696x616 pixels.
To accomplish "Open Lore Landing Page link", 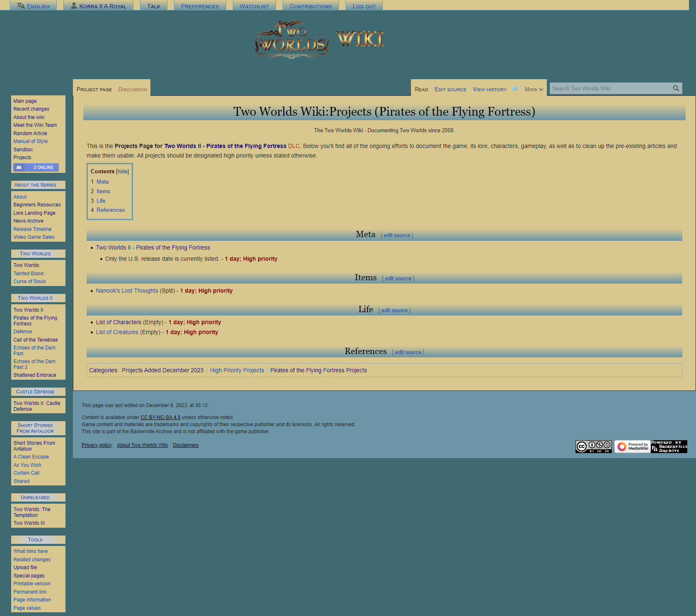I will [x=34, y=213].
